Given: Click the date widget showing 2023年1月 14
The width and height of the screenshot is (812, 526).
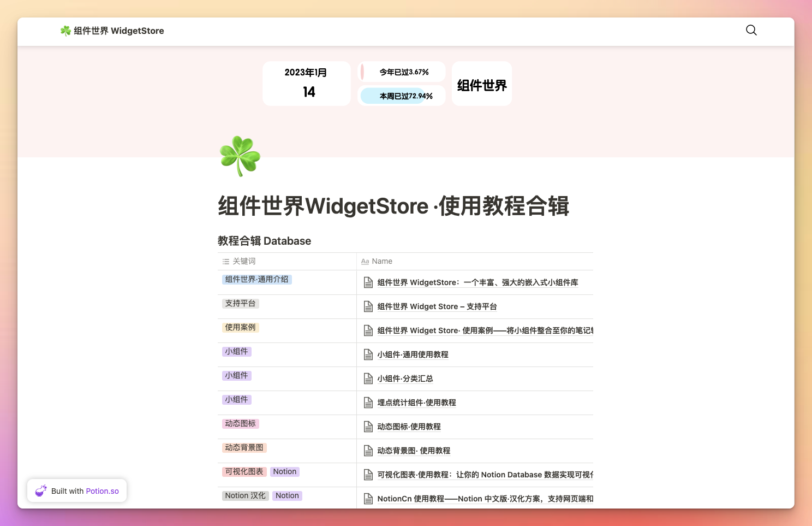Looking at the screenshot, I should 306,83.
